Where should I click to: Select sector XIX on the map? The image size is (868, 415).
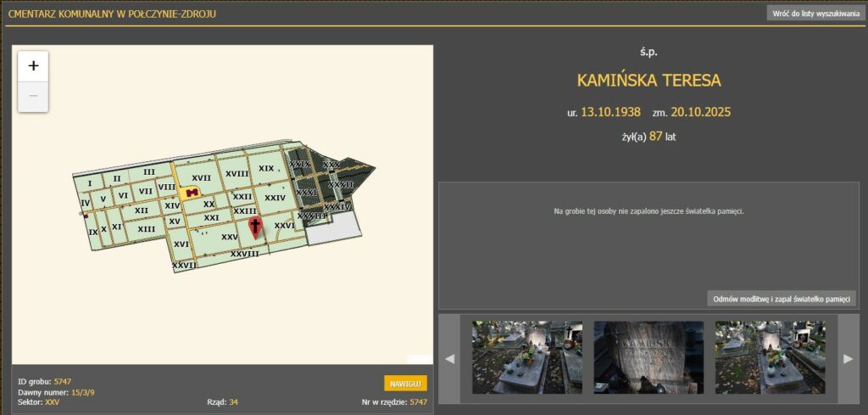[x=266, y=168]
